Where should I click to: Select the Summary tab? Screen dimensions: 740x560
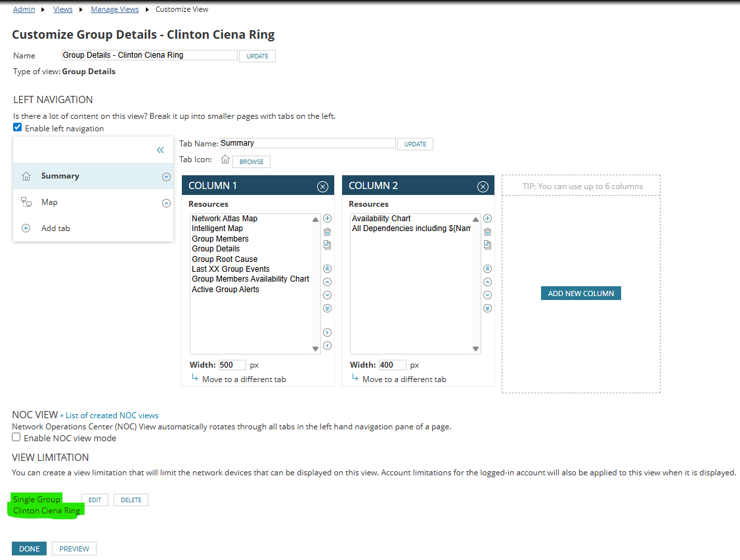point(93,176)
